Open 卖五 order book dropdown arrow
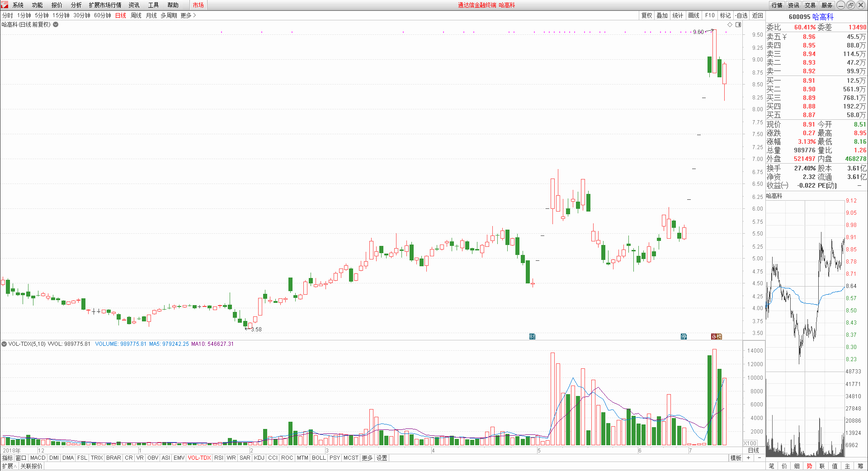Image resolution: width=868 pixels, height=471 pixels. pyautogui.click(x=784, y=37)
